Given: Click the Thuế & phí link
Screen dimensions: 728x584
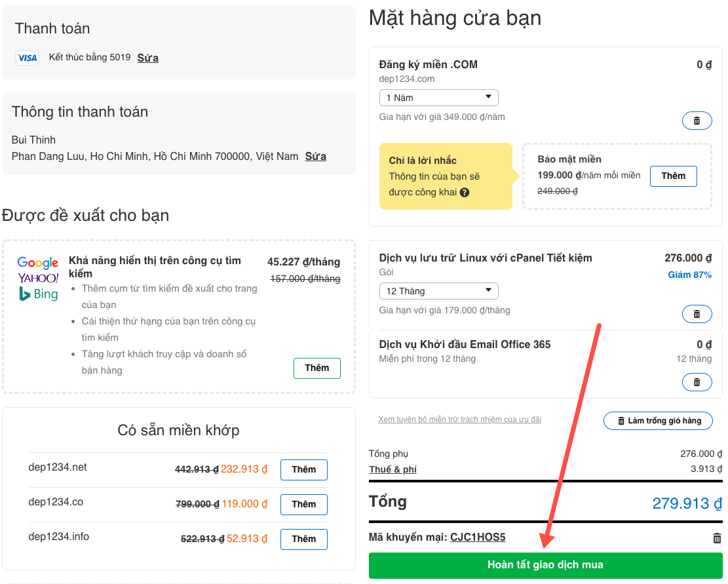Looking at the screenshot, I should coord(393,469).
